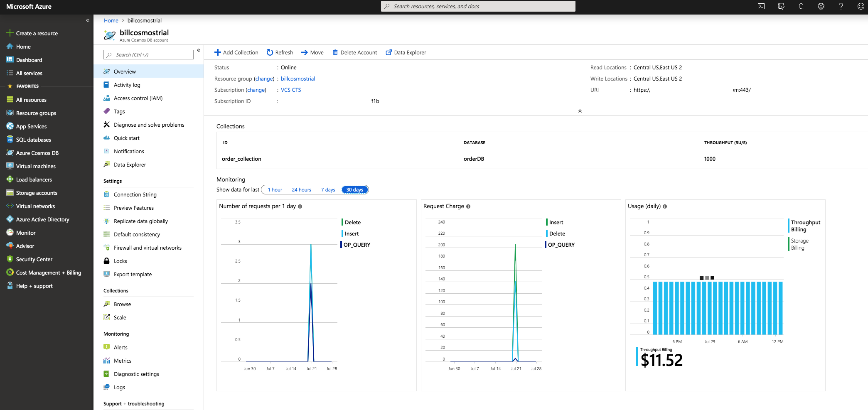The image size is (868, 410).
Task: Click info icon for Usage (daily)
Action: [665, 206]
